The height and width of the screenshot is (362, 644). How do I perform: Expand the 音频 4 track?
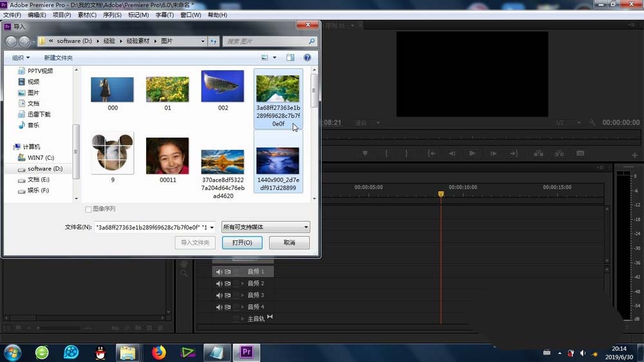click(242, 307)
